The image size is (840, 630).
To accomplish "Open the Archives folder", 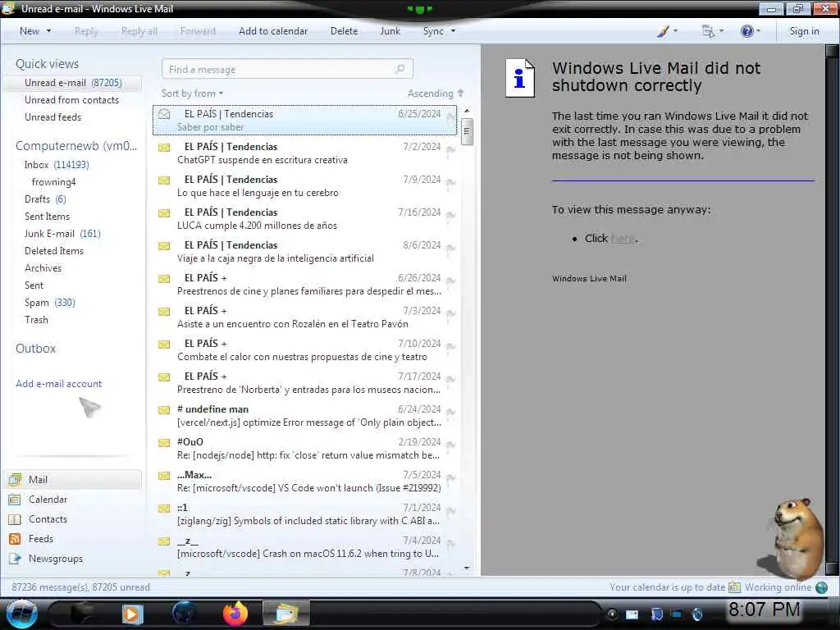I will pos(43,268).
